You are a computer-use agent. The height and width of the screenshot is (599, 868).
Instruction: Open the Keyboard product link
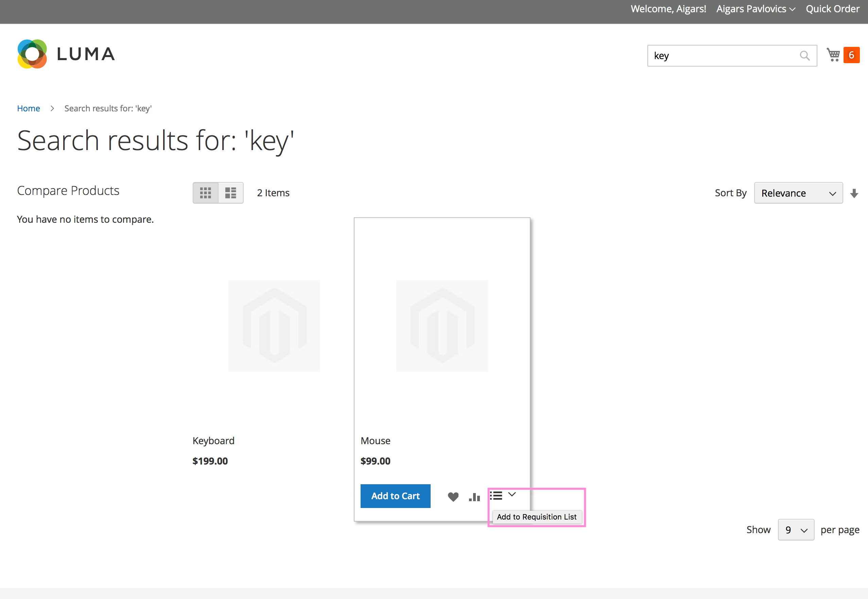point(213,441)
